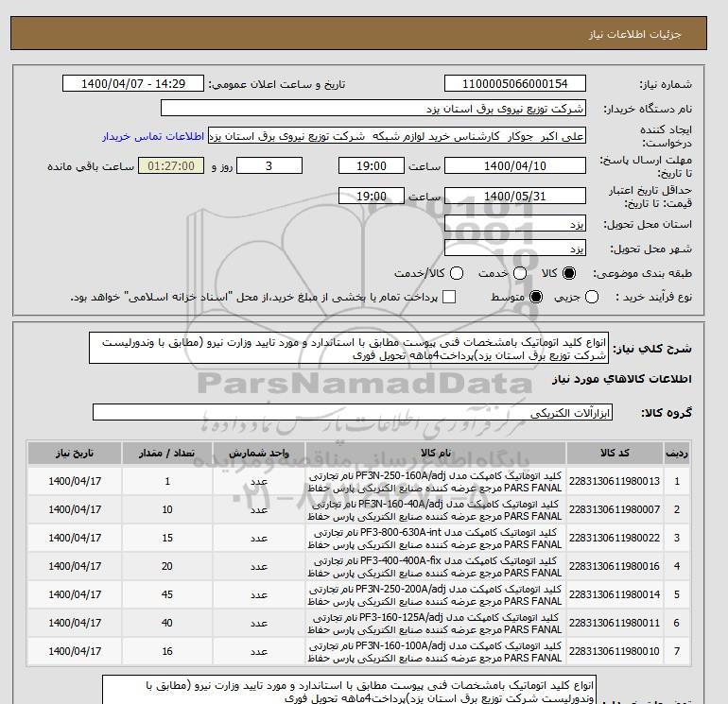Screen dimensions: 728x704
Task: Click product name PF3-800-630A-int
Action: (x=400, y=532)
